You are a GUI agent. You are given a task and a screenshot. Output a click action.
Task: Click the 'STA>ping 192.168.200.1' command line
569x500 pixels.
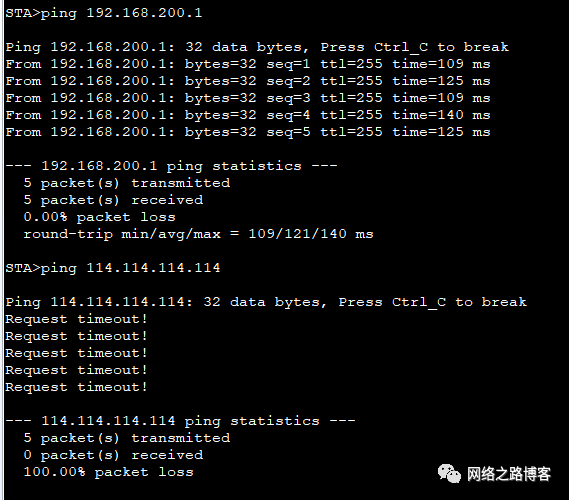click(104, 13)
